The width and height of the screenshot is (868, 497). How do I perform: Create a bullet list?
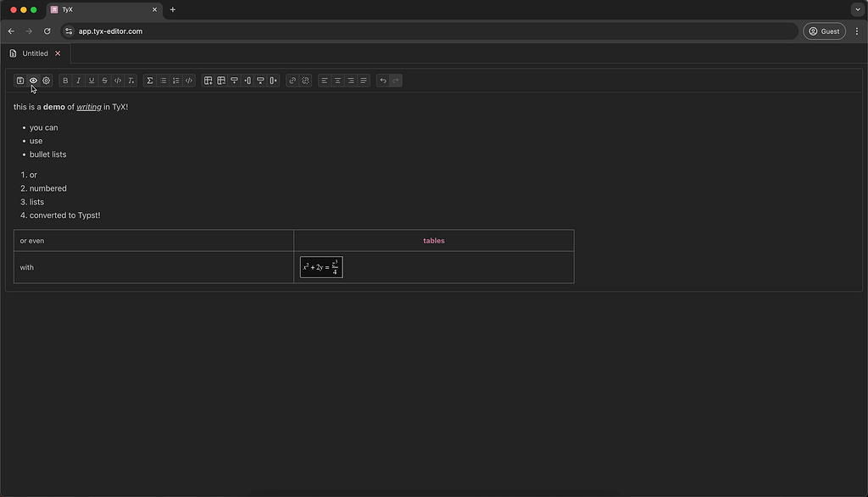pos(163,81)
